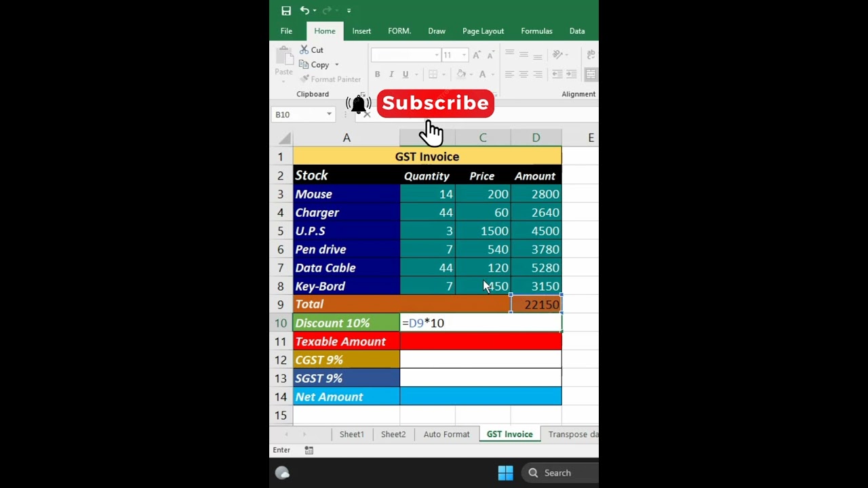Click the Save icon in quick access toolbar
This screenshot has width=868, height=488.
tap(286, 11)
